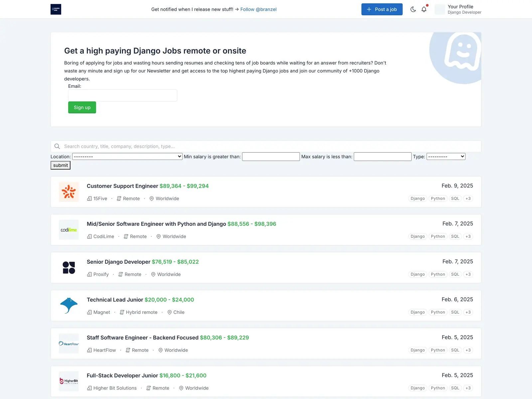Click SQL tag on Proxify job
The width and height of the screenshot is (532, 399).
455,274
